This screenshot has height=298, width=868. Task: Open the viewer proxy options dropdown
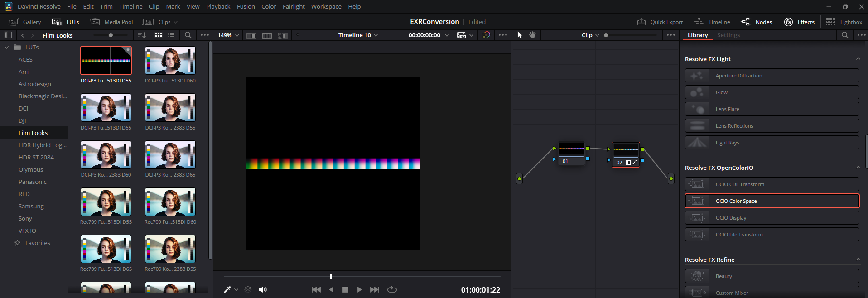pos(465,35)
